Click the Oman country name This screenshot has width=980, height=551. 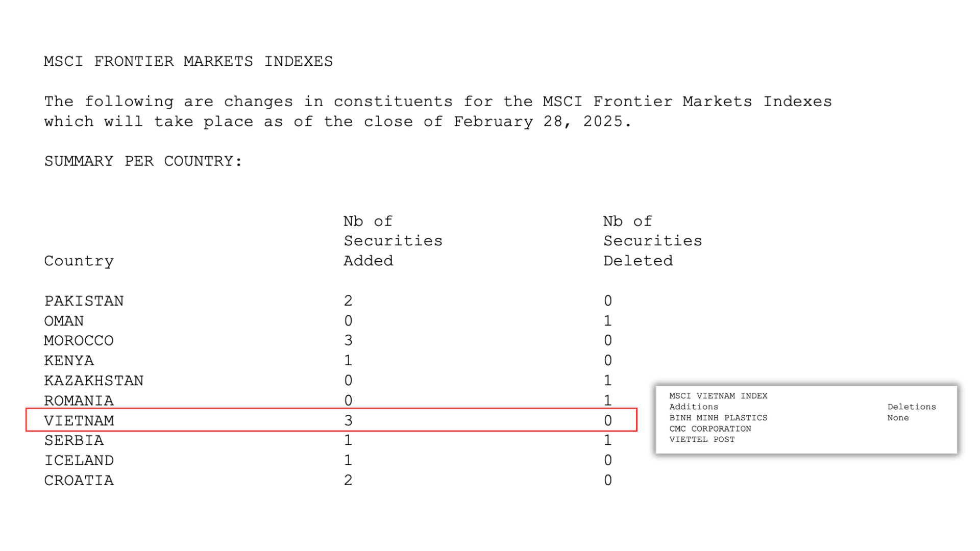click(64, 321)
